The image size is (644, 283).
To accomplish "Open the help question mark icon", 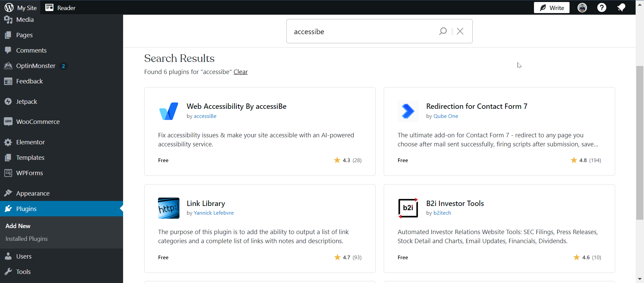I will tap(602, 7).
